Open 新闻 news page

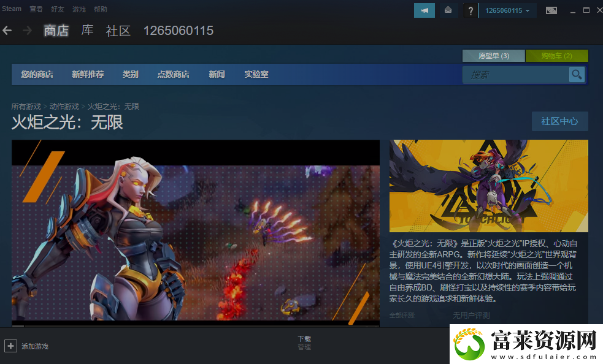(x=217, y=74)
